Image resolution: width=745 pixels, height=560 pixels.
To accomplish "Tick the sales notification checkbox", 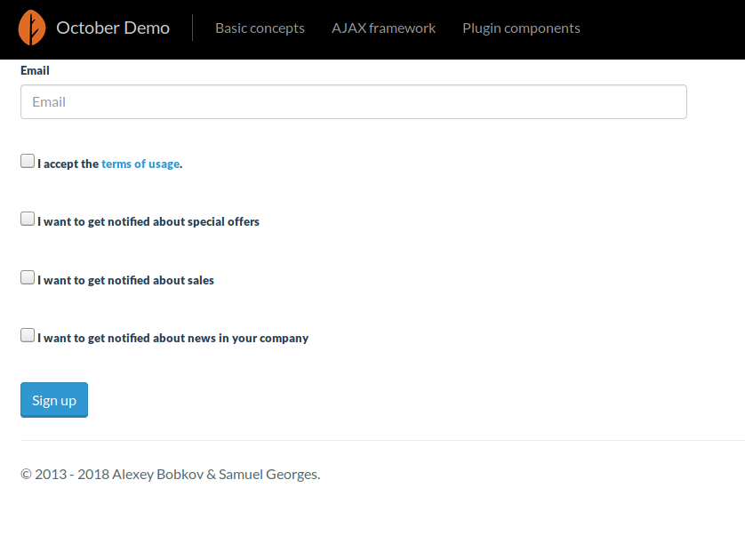I will tap(28, 277).
